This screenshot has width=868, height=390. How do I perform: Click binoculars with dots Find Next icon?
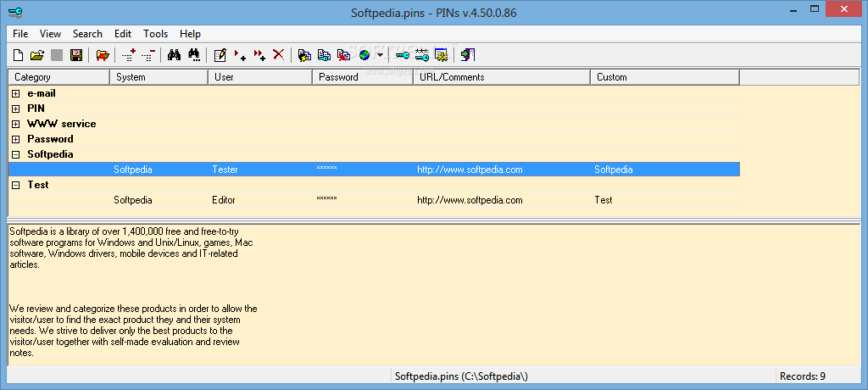(x=194, y=55)
